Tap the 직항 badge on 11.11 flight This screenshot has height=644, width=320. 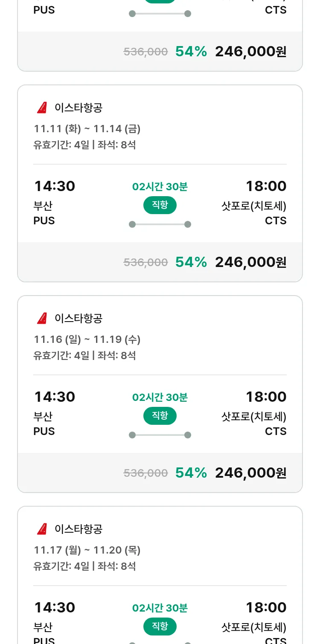tap(160, 205)
